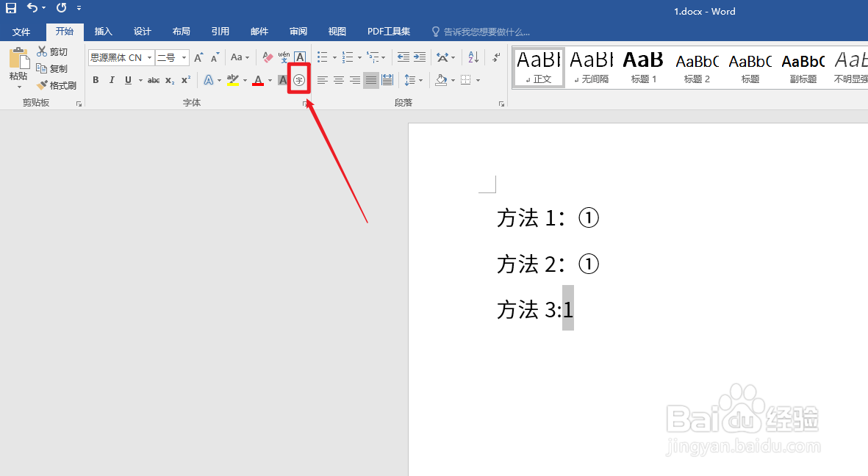Click the sort A-Z icon

click(x=473, y=57)
